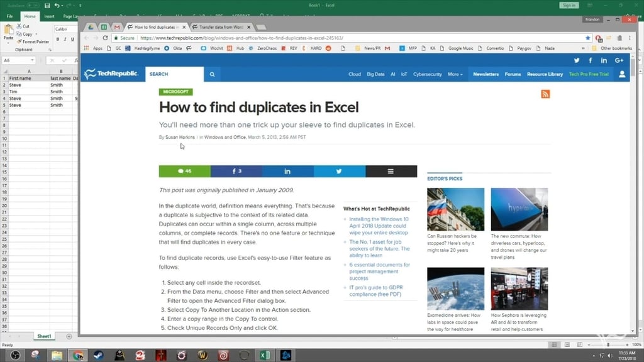
Task: Share article on Twitter share bar
Action: pyautogui.click(x=340, y=171)
